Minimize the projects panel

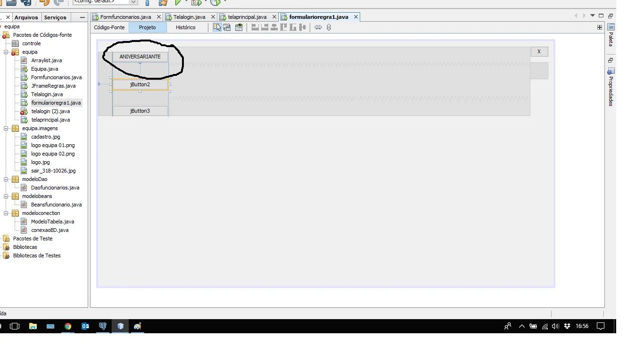point(83,17)
